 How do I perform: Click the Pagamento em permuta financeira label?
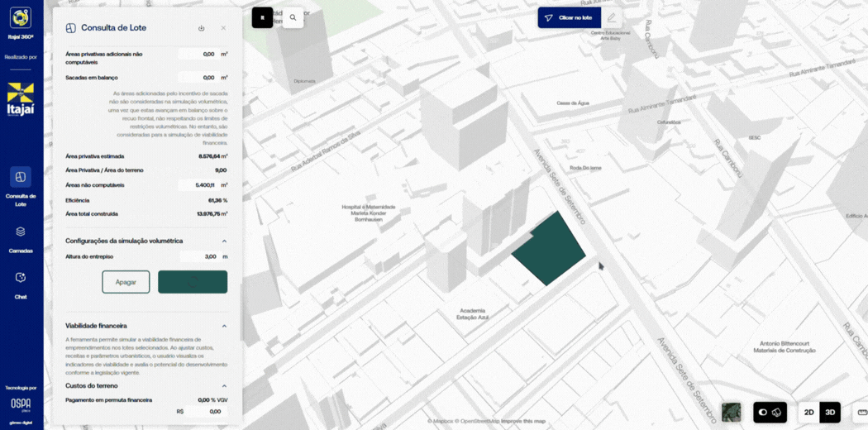coord(108,399)
